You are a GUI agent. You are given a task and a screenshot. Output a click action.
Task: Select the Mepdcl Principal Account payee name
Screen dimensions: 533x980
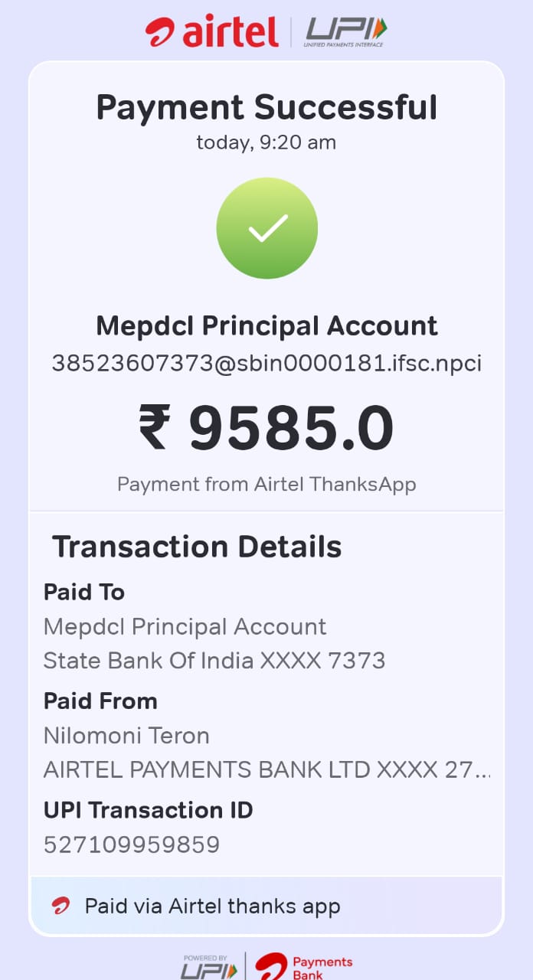point(266,326)
